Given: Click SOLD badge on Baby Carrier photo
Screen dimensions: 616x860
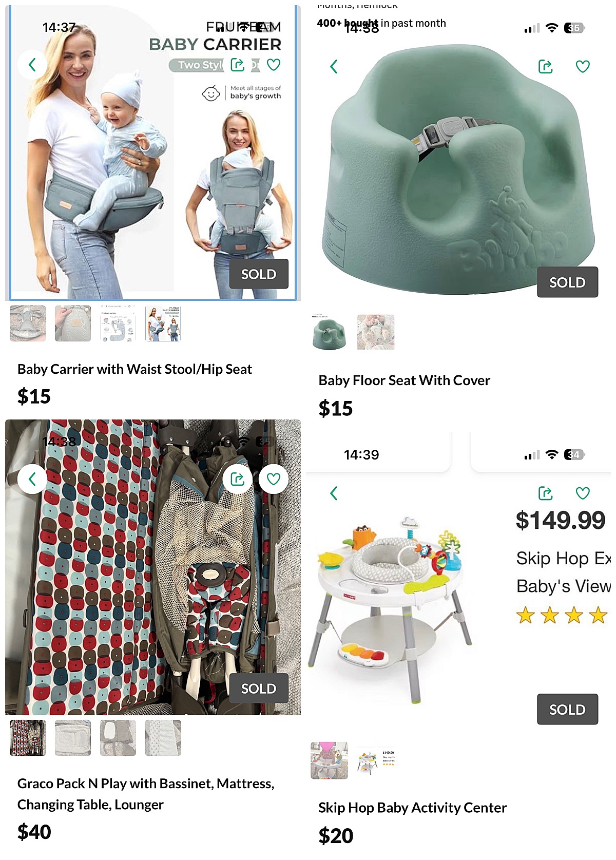Looking at the screenshot, I should point(259,274).
